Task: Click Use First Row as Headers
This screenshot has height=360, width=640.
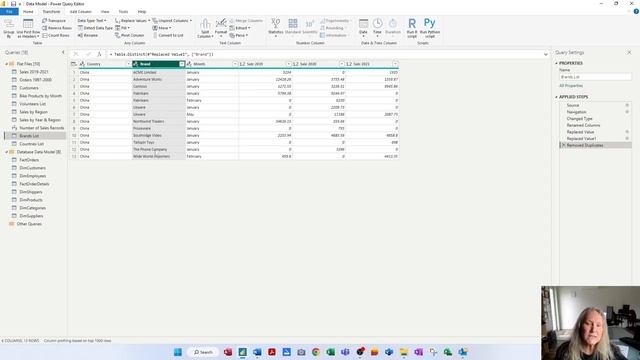Action: click(28, 28)
